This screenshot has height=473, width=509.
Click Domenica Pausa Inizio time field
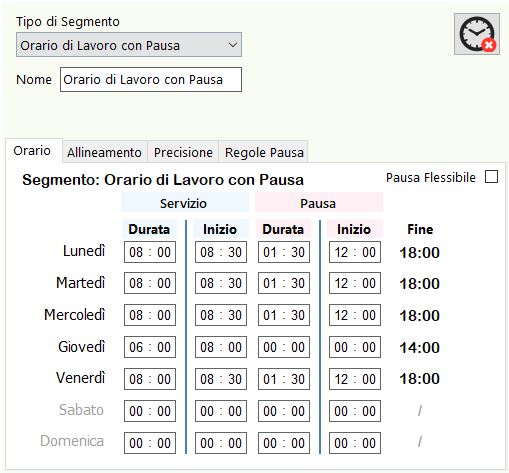click(355, 443)
